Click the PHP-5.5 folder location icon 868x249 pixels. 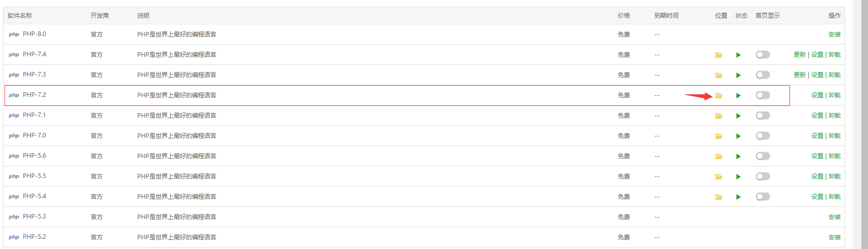click(718, 176)
